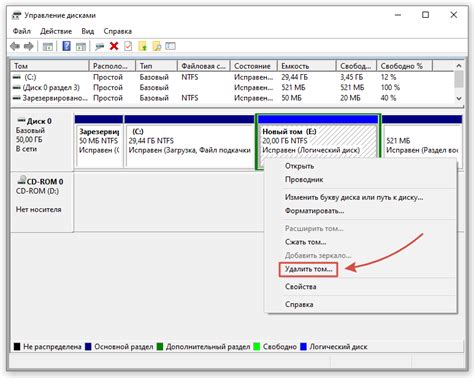Open the Файл menu

pyautogui.click(x=22, y=31)
